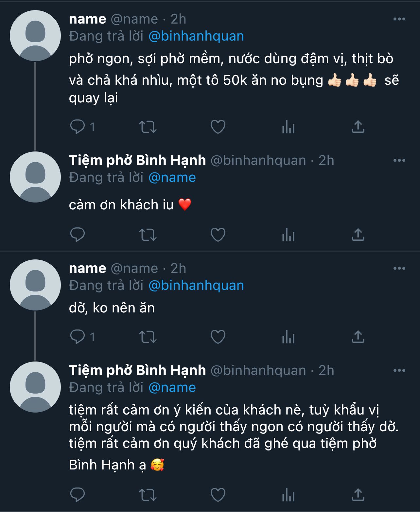This screenshot has width=420, height=512.
Task: Open more options on 'dở, ko nên ăn' tweet
Action: point(399,269)
